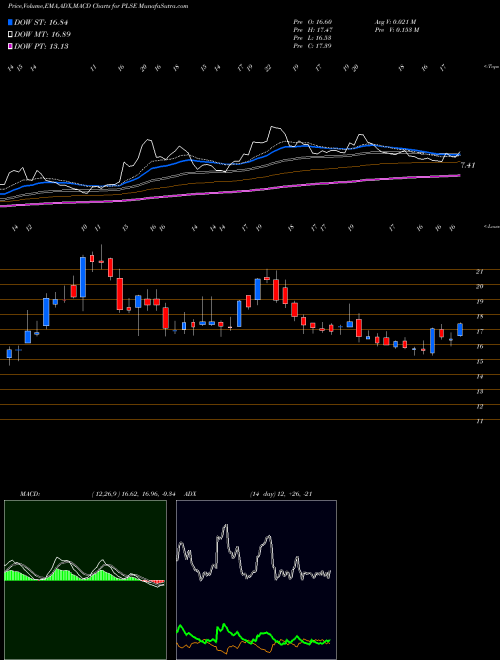Select the 'DOW ST: 16.84' legend label

[x=41, y=23]
